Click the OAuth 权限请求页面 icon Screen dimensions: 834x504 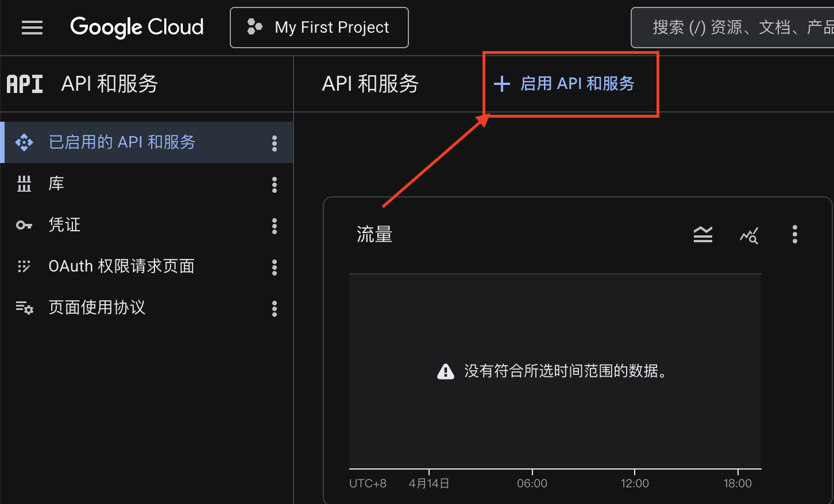click(x=24, y=266)
